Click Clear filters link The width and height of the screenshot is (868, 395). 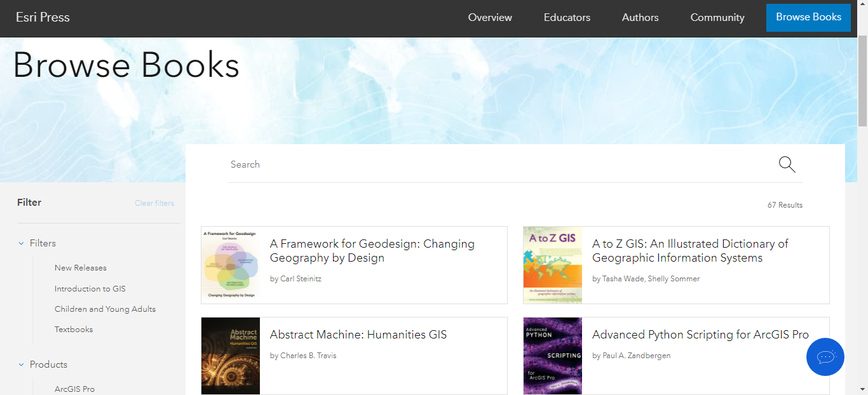click(x=154, y=203)
